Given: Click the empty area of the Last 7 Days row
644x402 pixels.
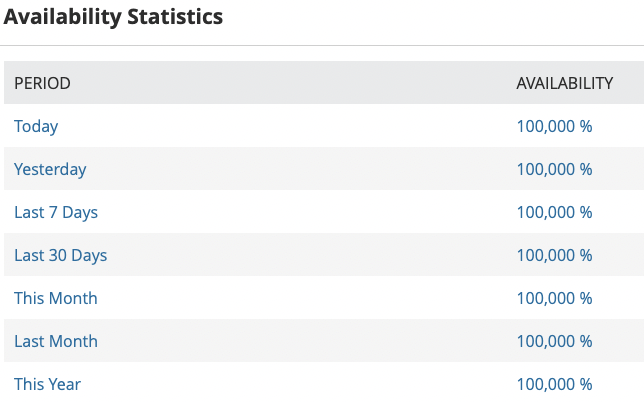Looking at the screenshot, I should point(307,212).
